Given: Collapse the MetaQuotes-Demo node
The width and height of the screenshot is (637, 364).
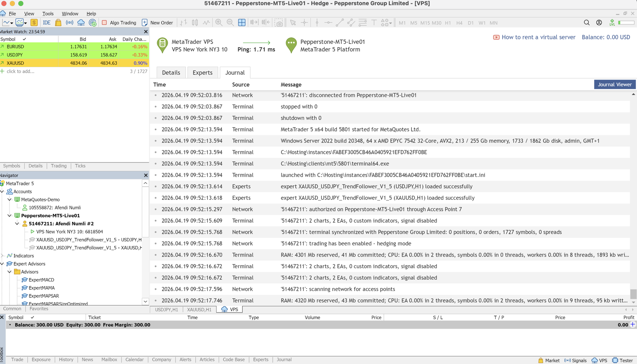Looking at the screenshot, I should coord(10,199).
